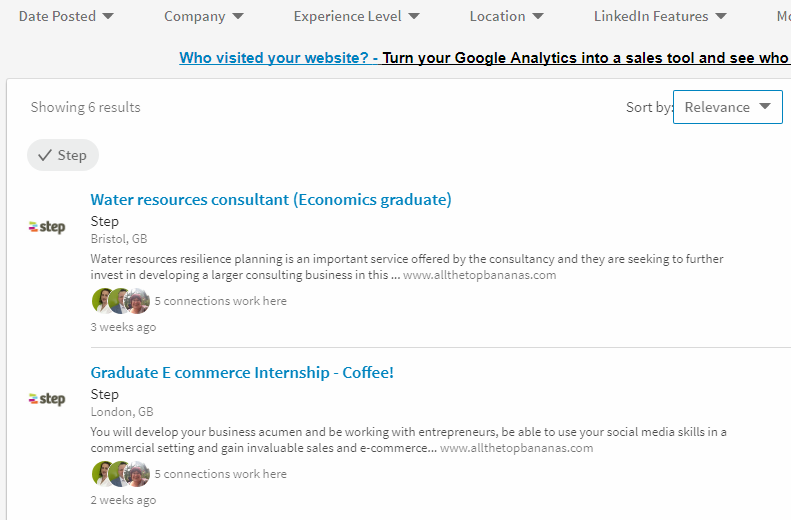Open Water resources consultant job posting

point(271,200)
